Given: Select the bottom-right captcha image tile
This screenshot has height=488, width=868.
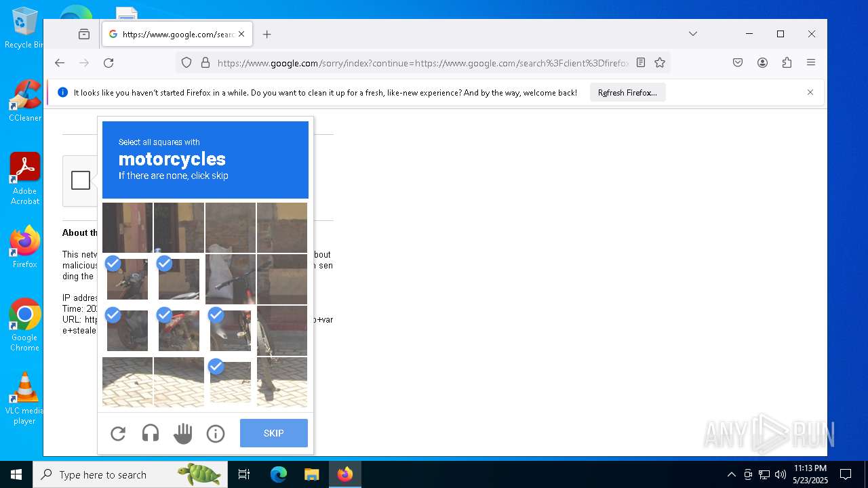Looking at the screenshot, I should [282, 382].
